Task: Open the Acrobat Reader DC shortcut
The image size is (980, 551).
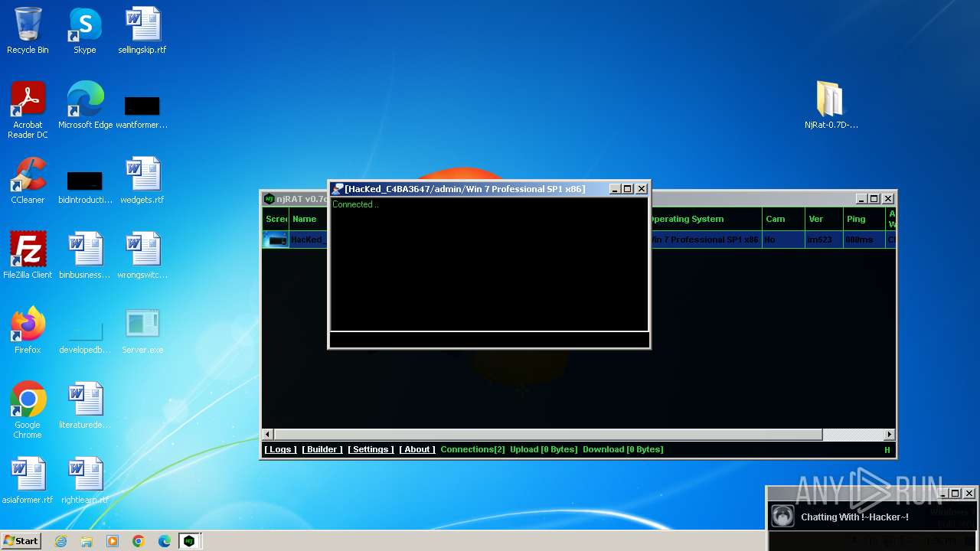Action: [28, 110]
